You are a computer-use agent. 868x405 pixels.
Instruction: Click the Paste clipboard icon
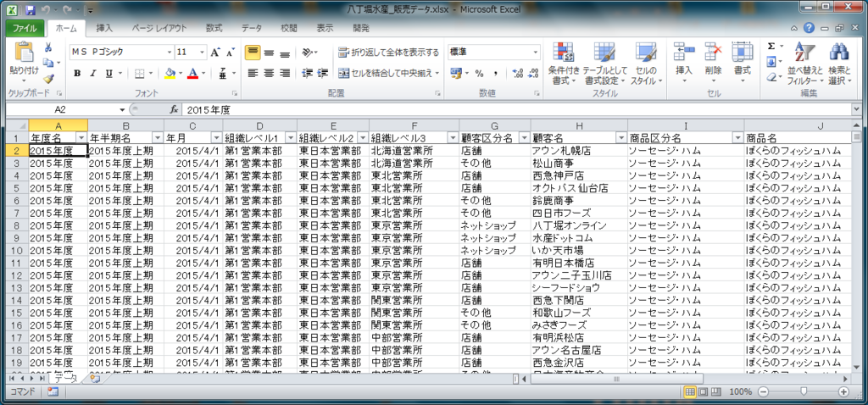tap(24, 52)
